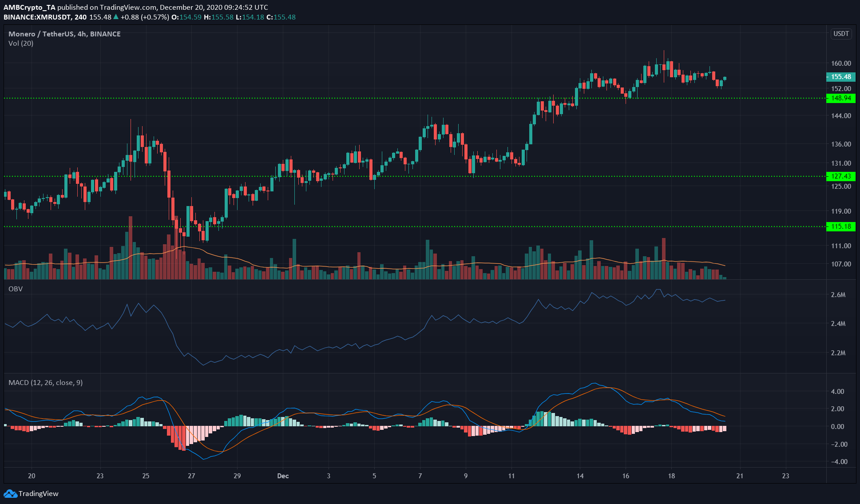
Task: Click the 119.00 price axis label
Action: pyautogui.click(x=841, y=211)
